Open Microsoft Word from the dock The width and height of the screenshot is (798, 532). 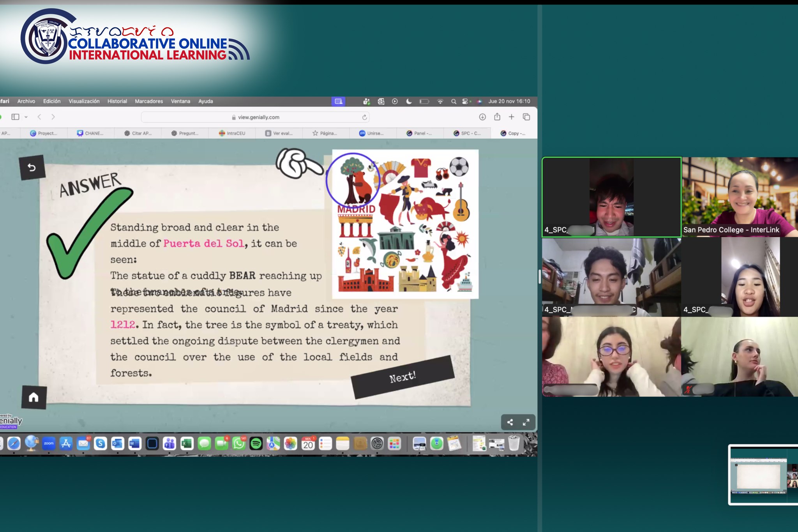(x=135, y=444)
